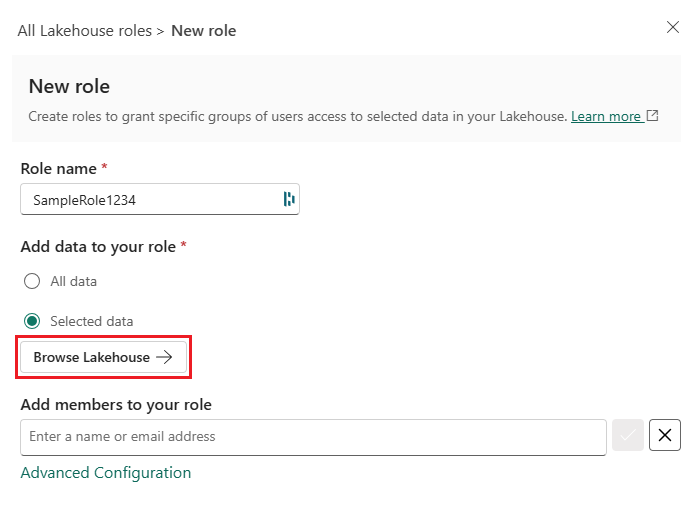Screen dimensions: 700x517
Task: Focus the Role name text field
Action: [x=150, y=199]
